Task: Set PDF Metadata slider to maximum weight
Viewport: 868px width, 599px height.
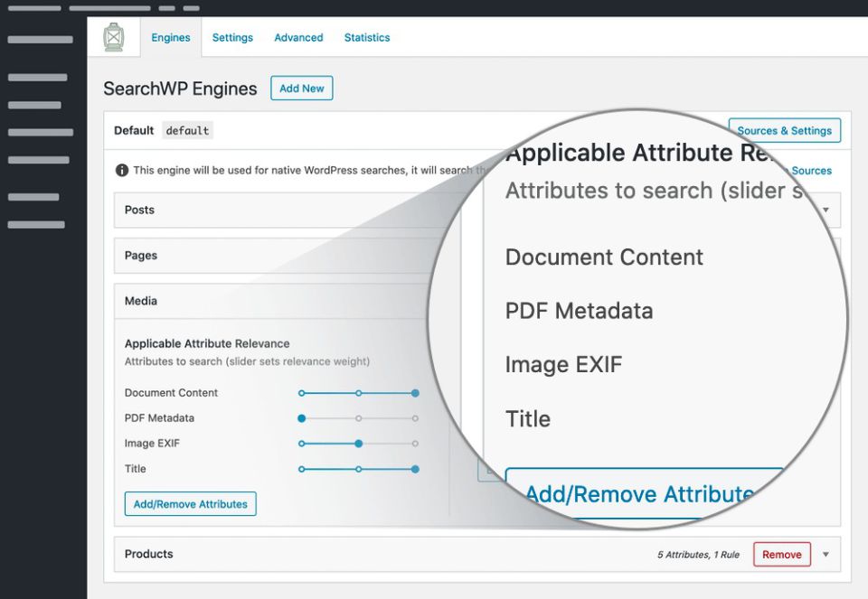Action: click(415, 418)
